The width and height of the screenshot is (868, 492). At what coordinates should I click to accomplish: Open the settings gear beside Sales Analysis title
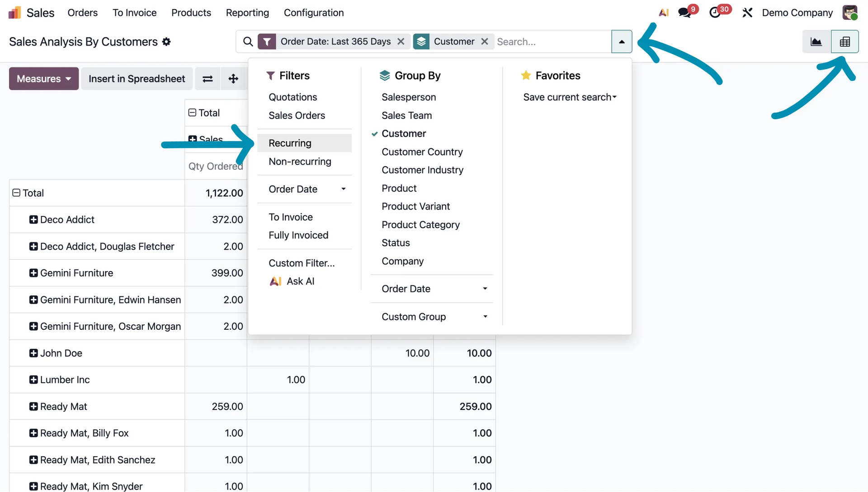(166, 42)
